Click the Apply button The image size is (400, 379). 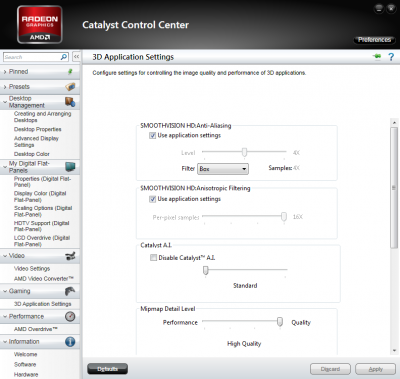(x=375, y=369)
